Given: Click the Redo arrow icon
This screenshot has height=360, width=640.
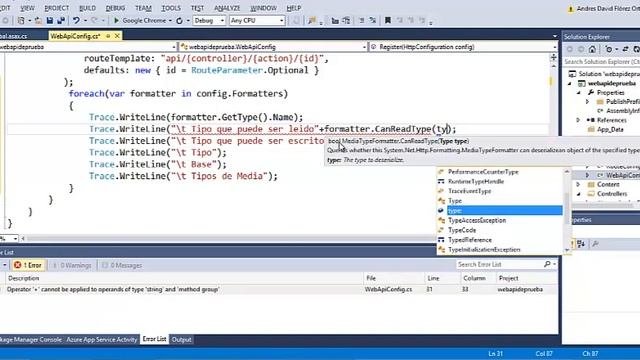Looking at the screenshot, I should (94, 20).
